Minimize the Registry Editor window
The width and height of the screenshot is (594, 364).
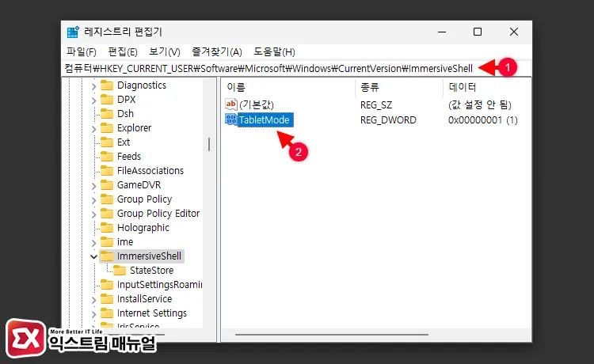[442, 32]
